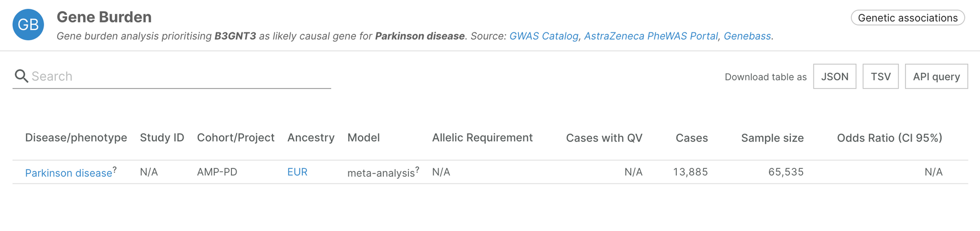This screenshot has height=231, width=980.
Task: Click the Cases with QV column header
Action: tap(604, 138)
